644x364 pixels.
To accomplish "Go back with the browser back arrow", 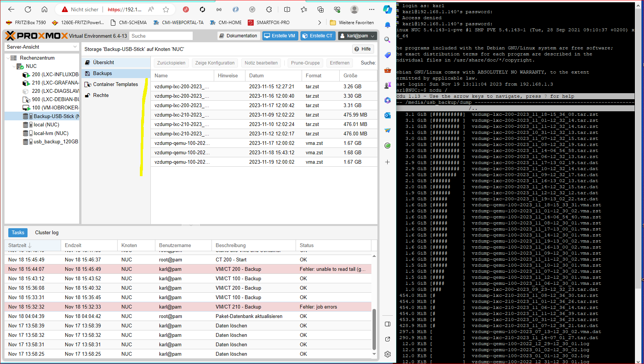I will point(11,9).
